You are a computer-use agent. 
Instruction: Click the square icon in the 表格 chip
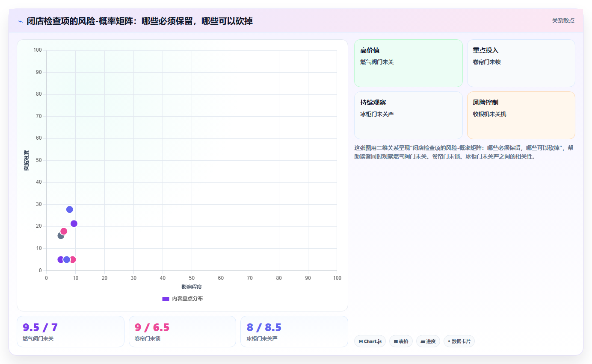[x=396, y=342]
